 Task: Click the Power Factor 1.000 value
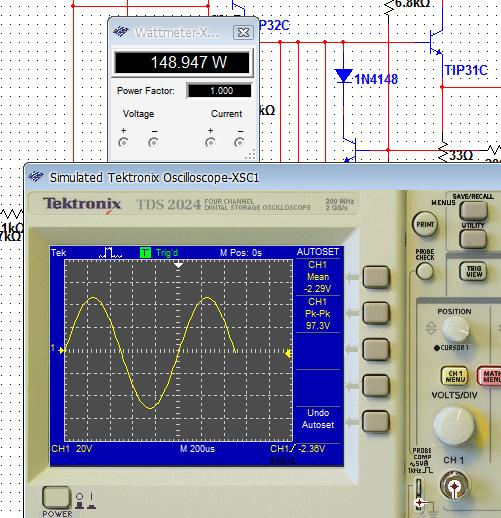(x=220, y=91)
